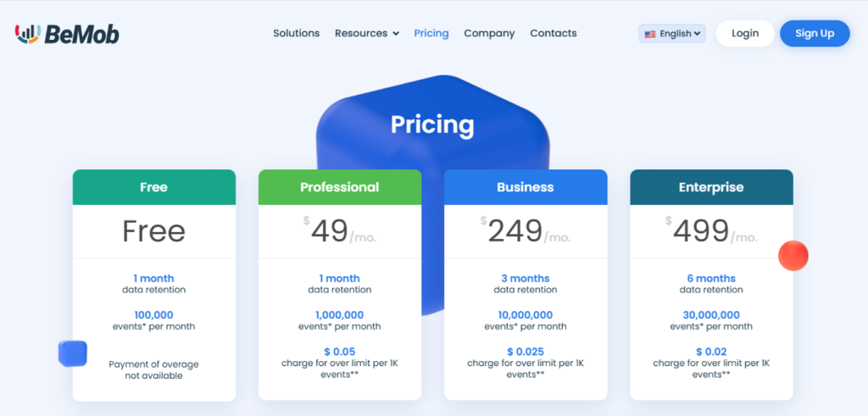
Task: Click "$ 0.02" overage charge
Action: [711, 352]
